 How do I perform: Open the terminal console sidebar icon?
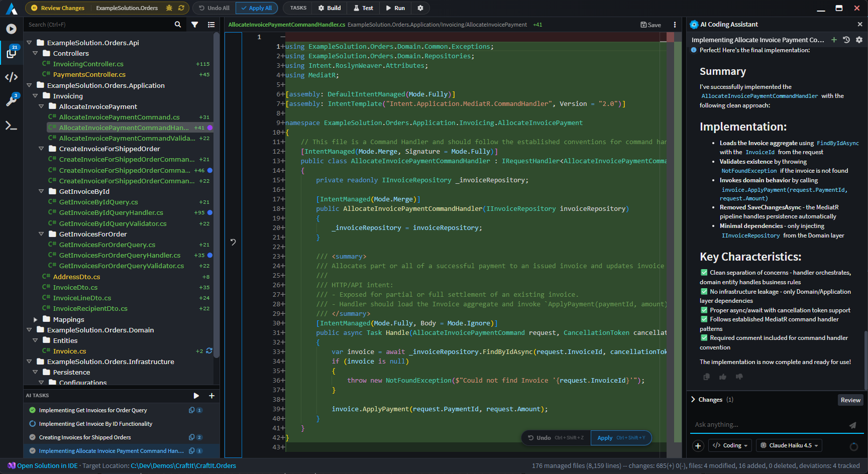(x=11, y=126)
